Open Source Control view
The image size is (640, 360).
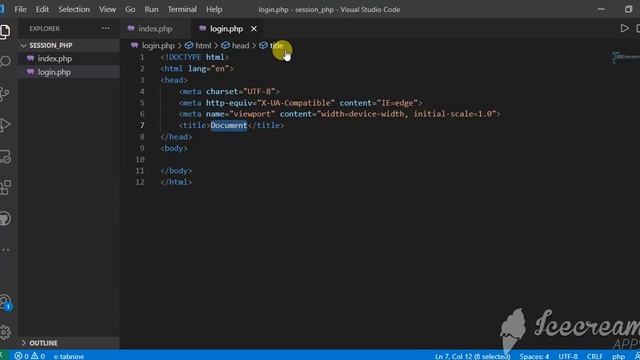coord(5,93)
